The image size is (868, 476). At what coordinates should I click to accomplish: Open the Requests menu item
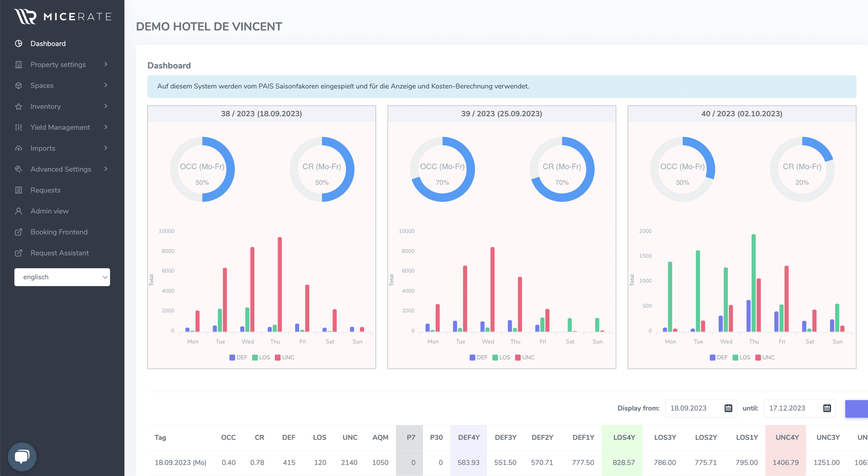click(x=45, y=190)
